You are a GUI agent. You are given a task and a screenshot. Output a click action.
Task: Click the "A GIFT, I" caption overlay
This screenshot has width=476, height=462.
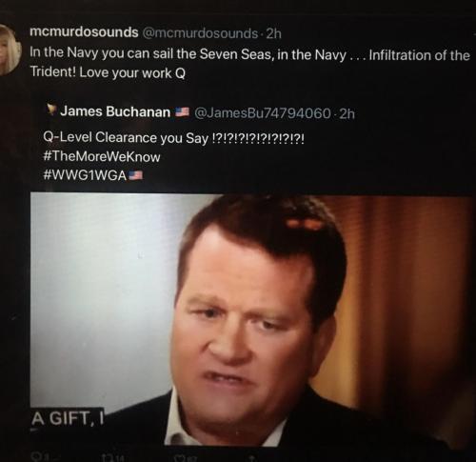pyautogui.click(x=68, y=418)
